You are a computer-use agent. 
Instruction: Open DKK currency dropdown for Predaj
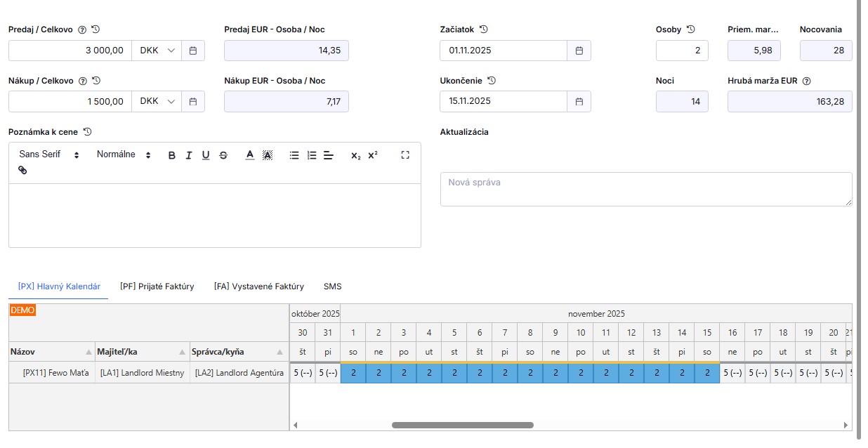pyautogui.click(x=156, y=51)
